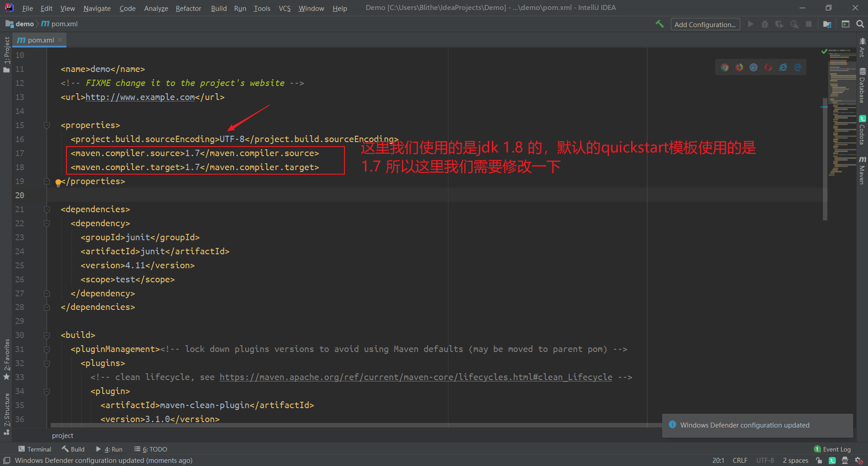Click the Stop square icon in toolbar
Image resolution: width=868 pixels, height=466 pixels.
[809, 24]
